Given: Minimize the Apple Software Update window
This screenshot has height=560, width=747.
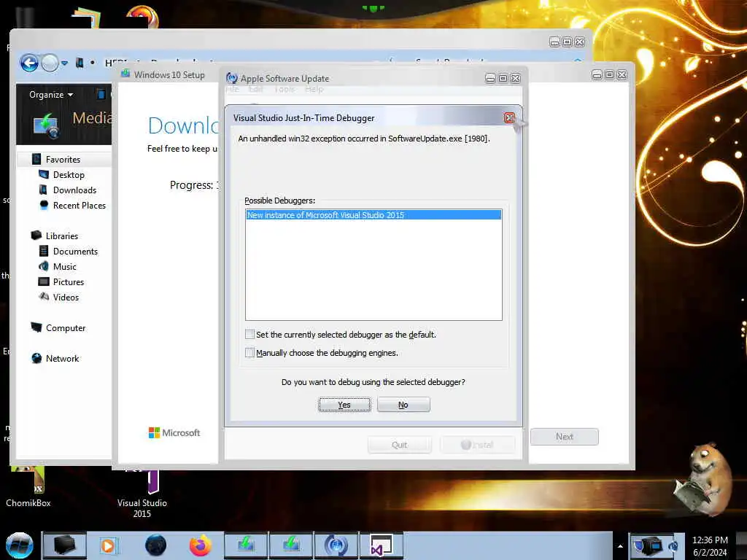Looking at the screenshot, I should coord(490,78).
